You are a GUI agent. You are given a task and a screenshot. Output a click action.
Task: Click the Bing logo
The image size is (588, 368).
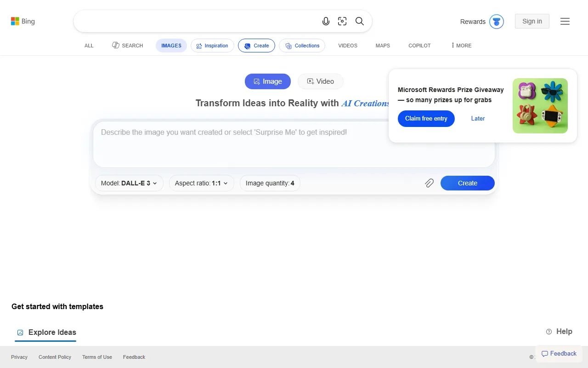23,21
